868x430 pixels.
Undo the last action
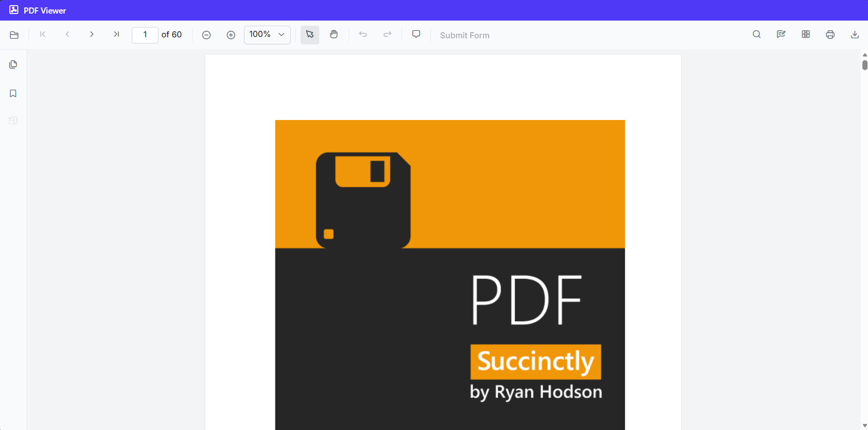point(363,35)
